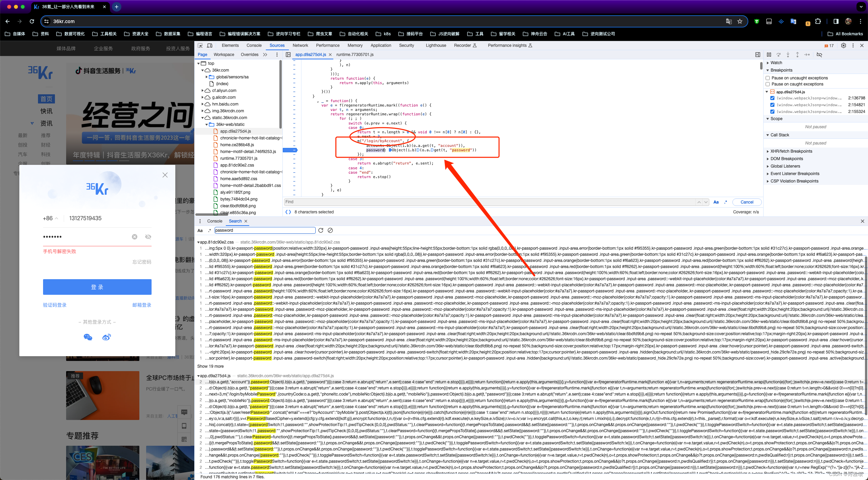Image resolution: width=868 pixels, height=480 pixels.
Task: Click the 验证码登录 link
Action: 55,305
